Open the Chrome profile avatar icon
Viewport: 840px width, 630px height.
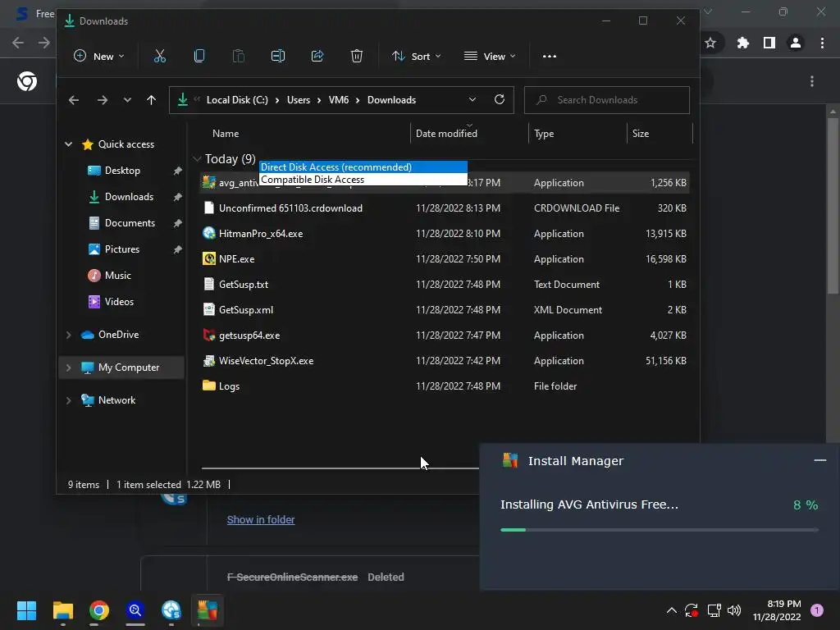pyautogui.click(x=796, y=43)
